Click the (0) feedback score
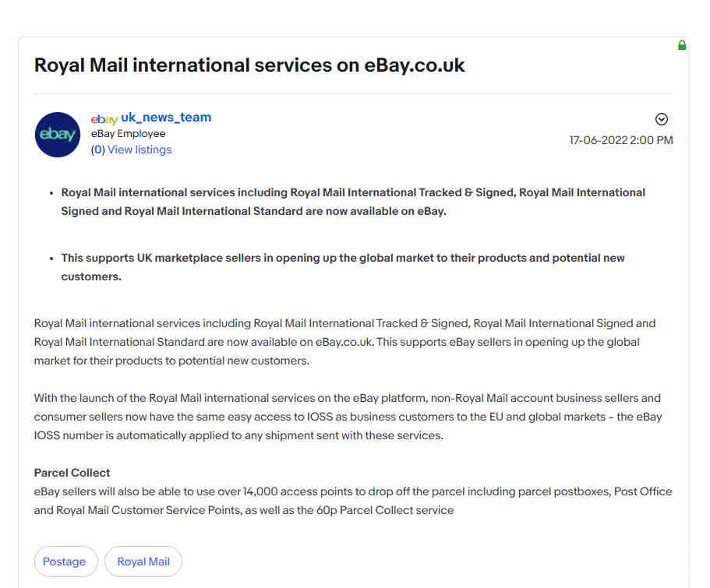 [97, 150]
